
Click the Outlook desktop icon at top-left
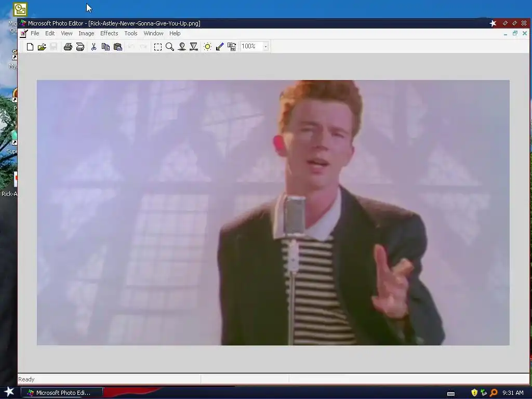(20, 9)
